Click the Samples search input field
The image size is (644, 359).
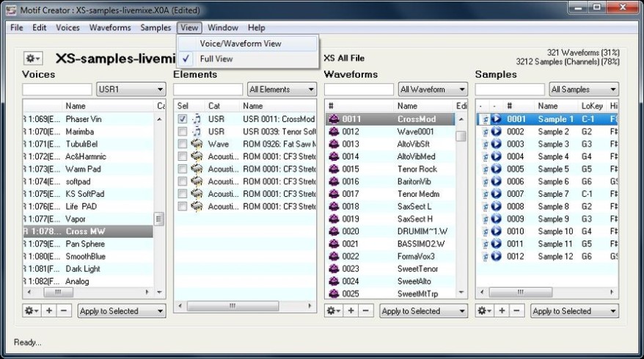(x=510, y=90)
